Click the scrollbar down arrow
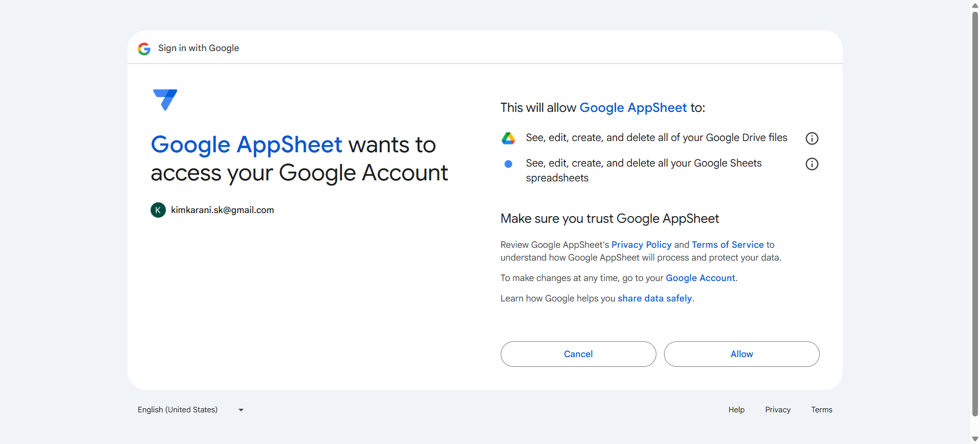Viewport: 980px width, 444px height. point(975,439)
